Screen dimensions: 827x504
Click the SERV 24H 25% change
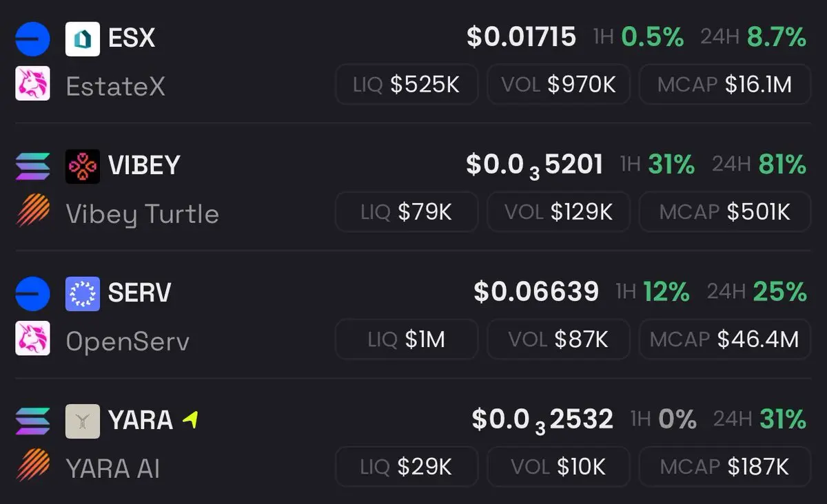(757, 292)
